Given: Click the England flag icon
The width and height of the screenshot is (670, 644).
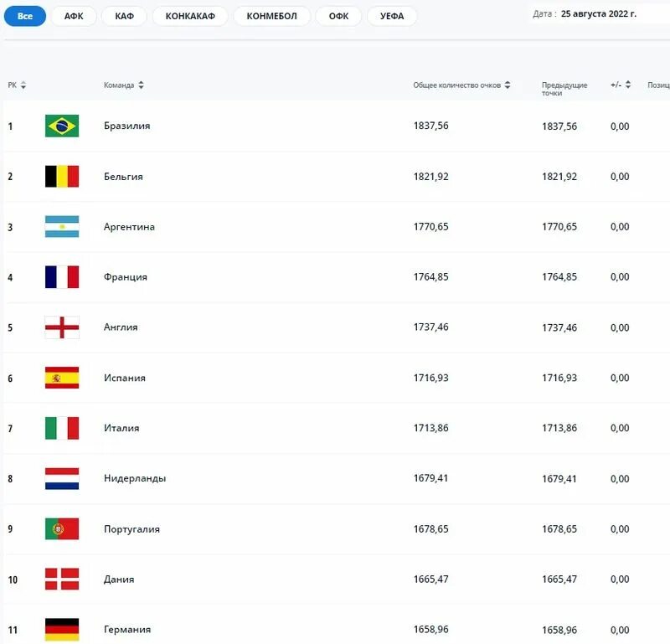Looking at the screenshot, I should tap(62, 327).
